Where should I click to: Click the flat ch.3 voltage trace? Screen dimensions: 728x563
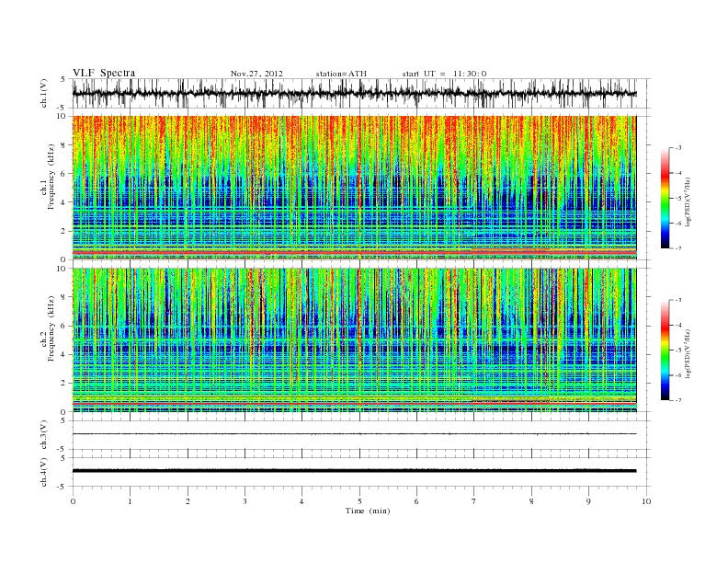point(354,434)
